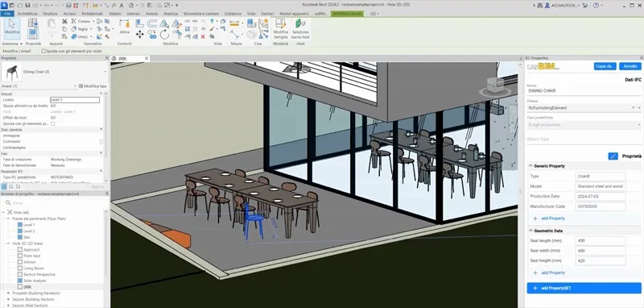Click the add PropertySET button
The width and height of the screenshot is (644, 308).
pos(584,289)
